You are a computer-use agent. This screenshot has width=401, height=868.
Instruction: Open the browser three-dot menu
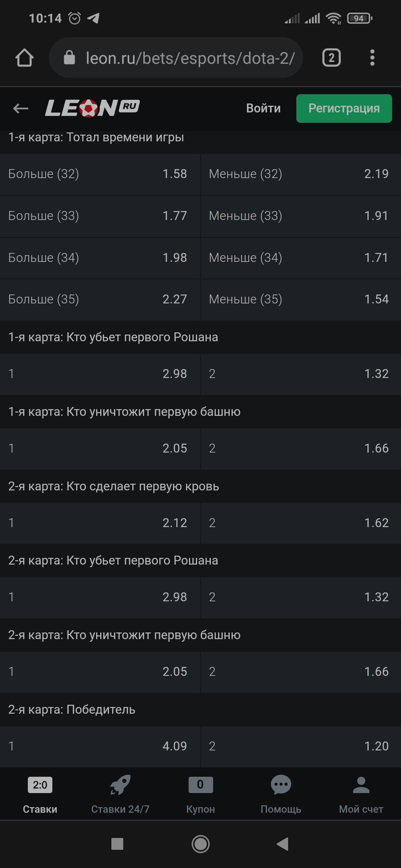click(x=372, y=58)
